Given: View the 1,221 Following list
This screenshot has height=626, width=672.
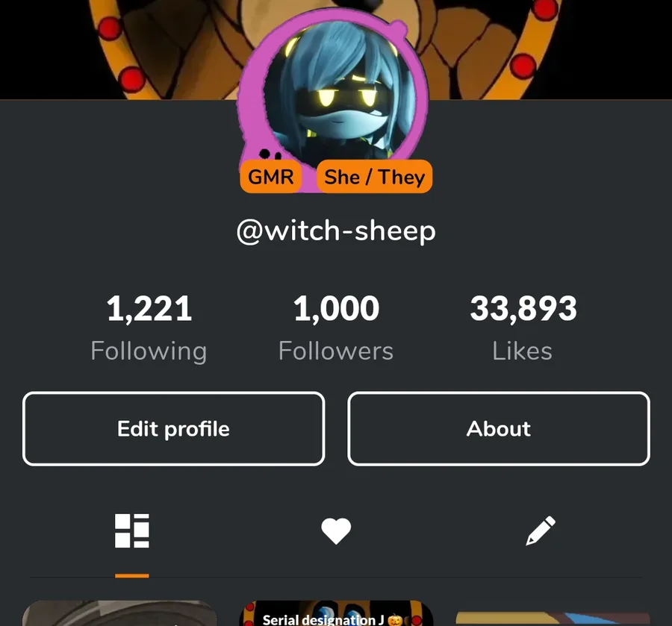Looking at the screenshot, I should [149, 328].
